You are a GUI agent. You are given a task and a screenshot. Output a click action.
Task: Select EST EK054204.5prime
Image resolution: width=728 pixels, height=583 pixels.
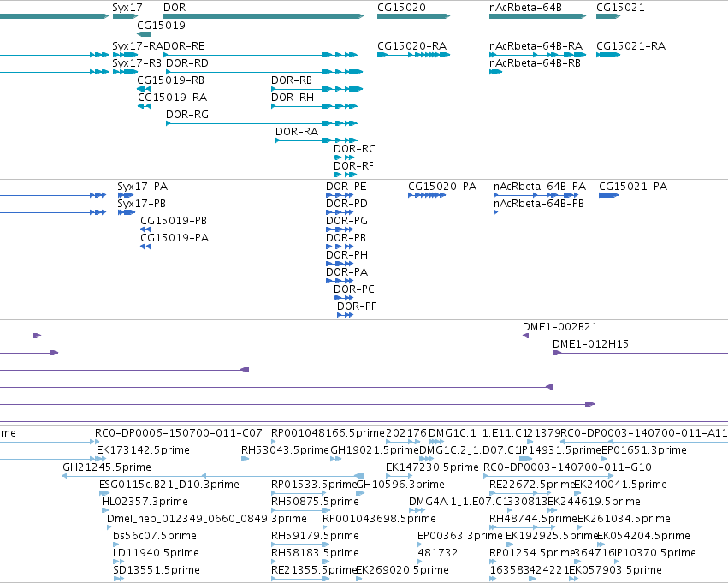coord(600,544)
